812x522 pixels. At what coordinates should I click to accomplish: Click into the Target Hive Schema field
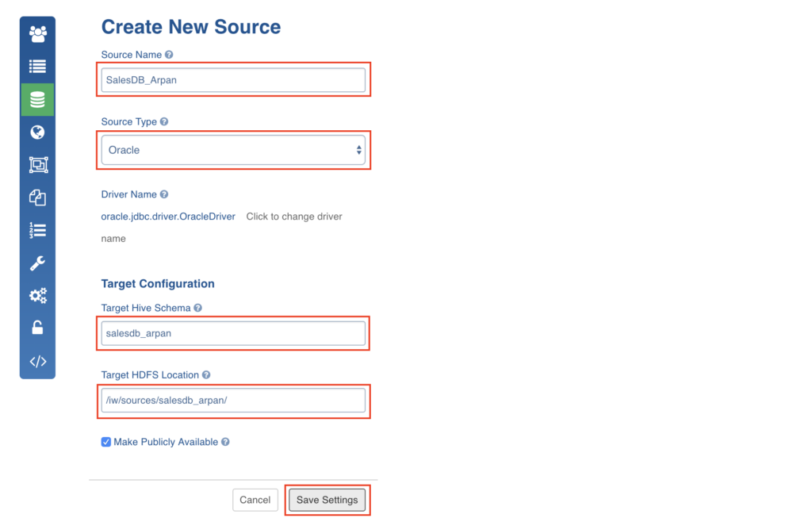click(x=233, y=333)
